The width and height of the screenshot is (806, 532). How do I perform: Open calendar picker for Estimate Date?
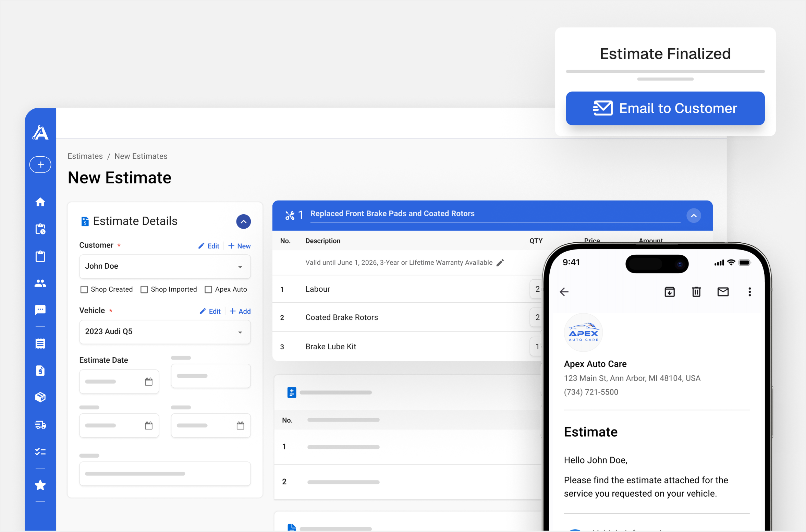coord(149,382)
